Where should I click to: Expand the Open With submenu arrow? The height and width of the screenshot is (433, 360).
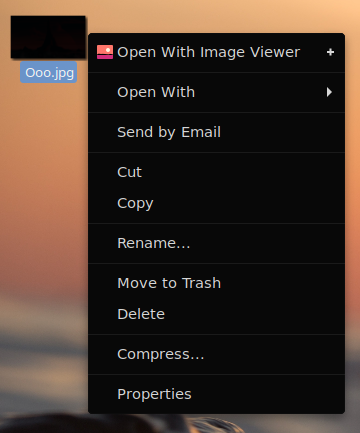click(x=329, y=92)
